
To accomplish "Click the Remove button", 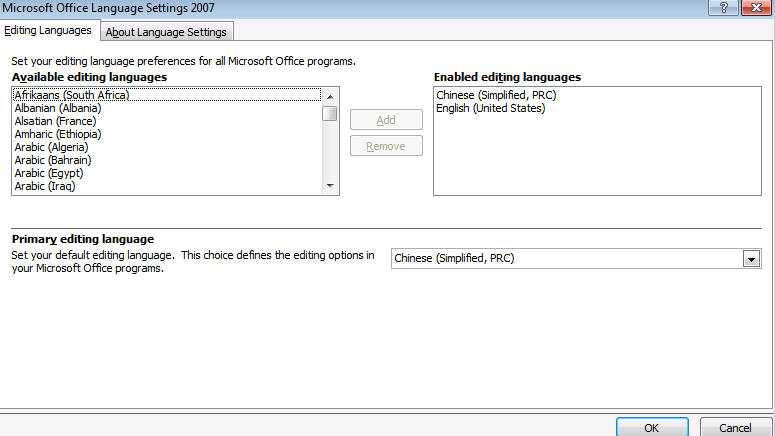I will point(386,146).
